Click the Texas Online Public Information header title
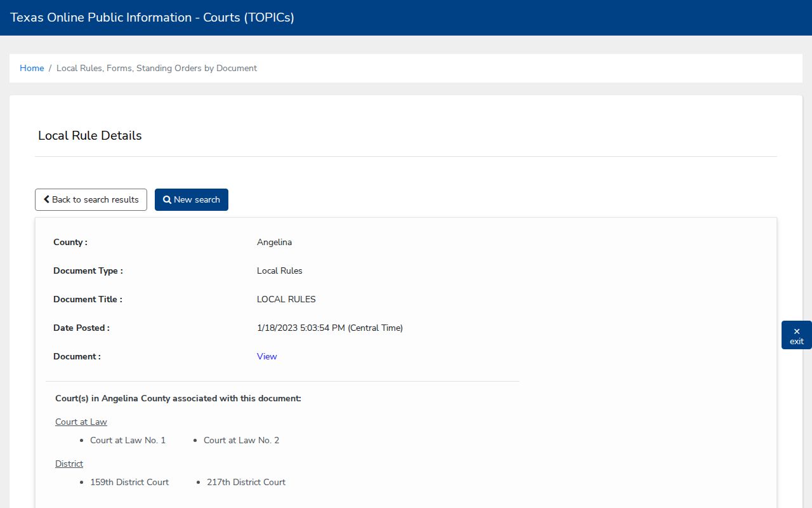812x508 pixels. pyautogui.click(x=152, y=18)
